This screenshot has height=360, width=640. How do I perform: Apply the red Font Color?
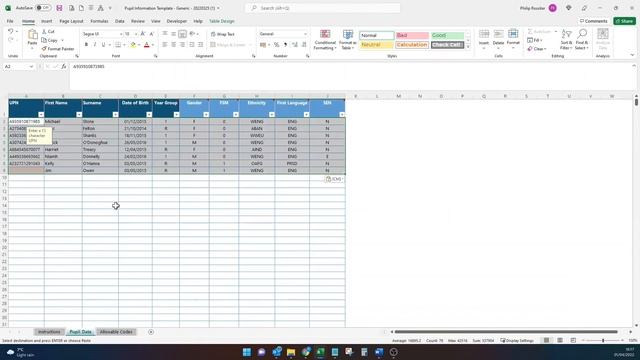(147, 44)
